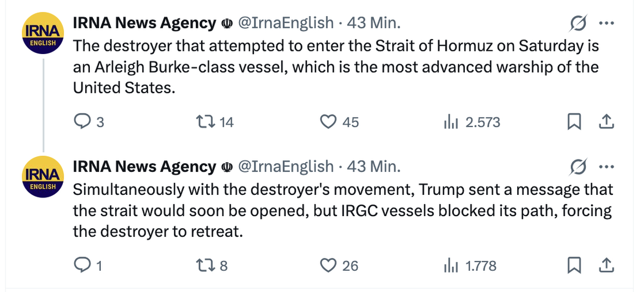
Task: Open the 43 Min. timestamp on second tweet
Action: (x=373, y=166)
